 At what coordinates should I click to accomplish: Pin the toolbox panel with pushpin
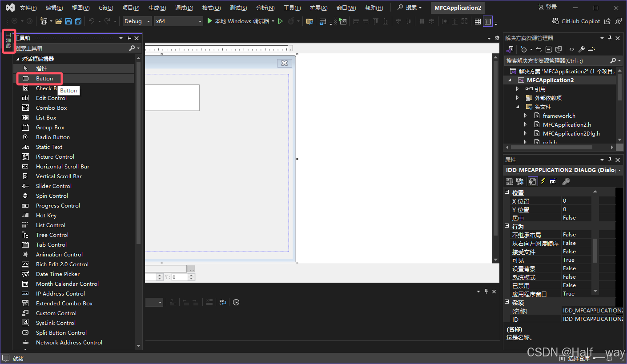click(x=129, y=38)
